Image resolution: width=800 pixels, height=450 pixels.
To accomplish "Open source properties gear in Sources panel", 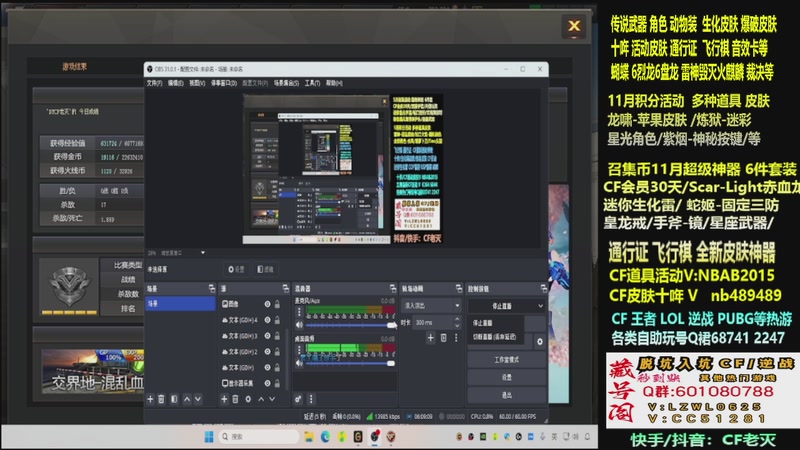I will [248, 399].
